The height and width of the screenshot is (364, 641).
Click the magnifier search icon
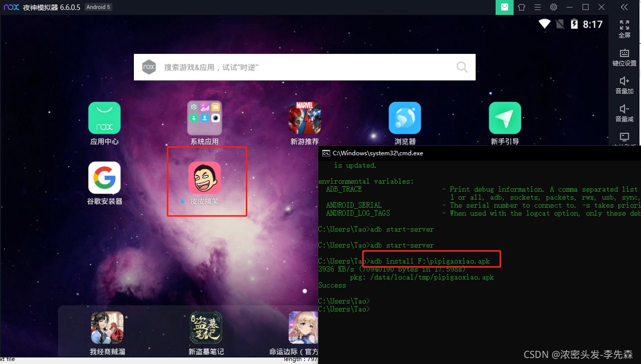[x=462, y=67]
